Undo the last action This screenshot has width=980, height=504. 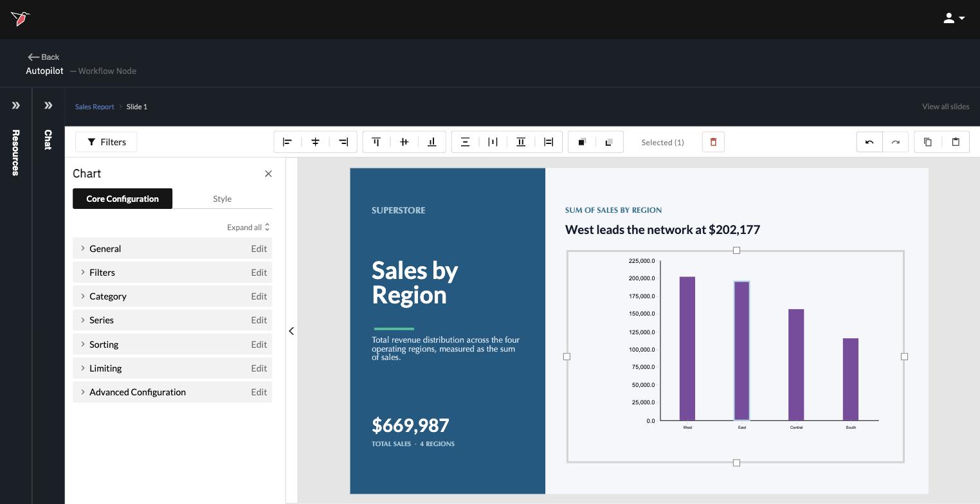click(869, 142)
